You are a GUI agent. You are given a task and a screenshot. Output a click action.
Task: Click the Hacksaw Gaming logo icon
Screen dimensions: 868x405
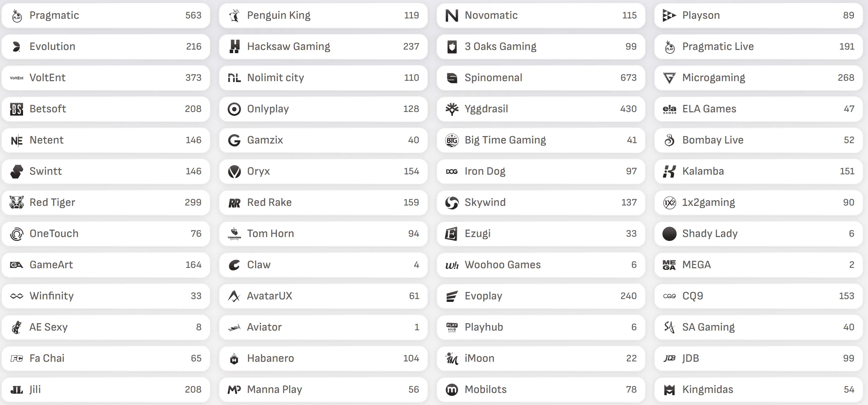pyautogui.click(x=234, y=47)
